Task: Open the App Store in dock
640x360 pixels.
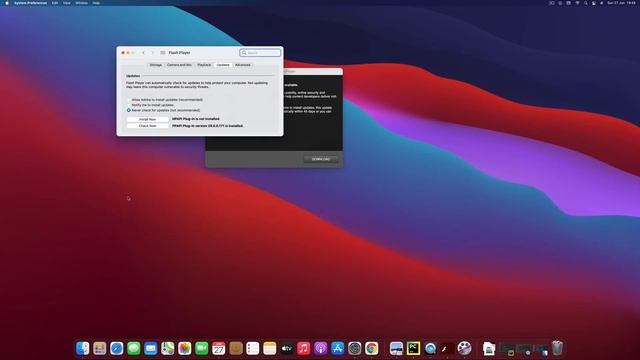Action: point(338,348)
